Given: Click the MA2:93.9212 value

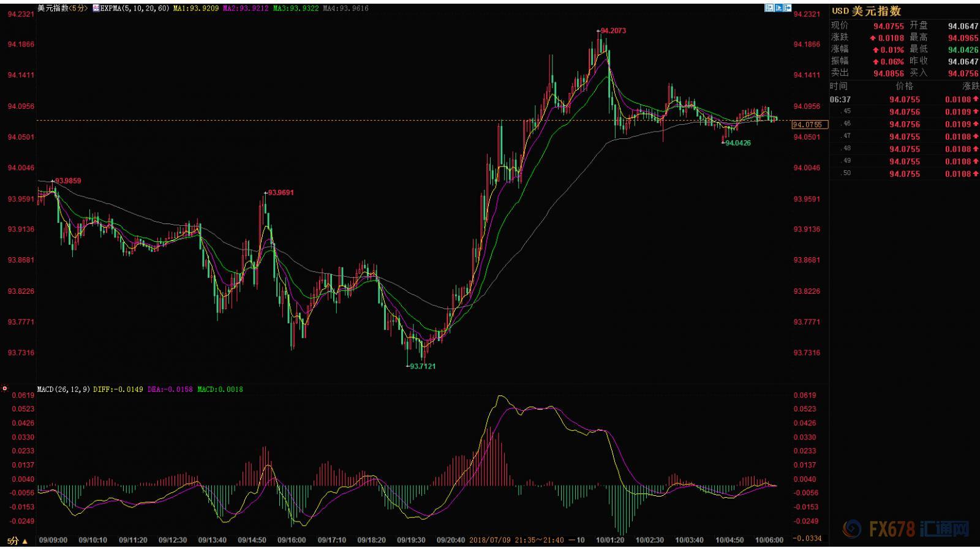Looking at the screenshot, I should coord(245,9).
